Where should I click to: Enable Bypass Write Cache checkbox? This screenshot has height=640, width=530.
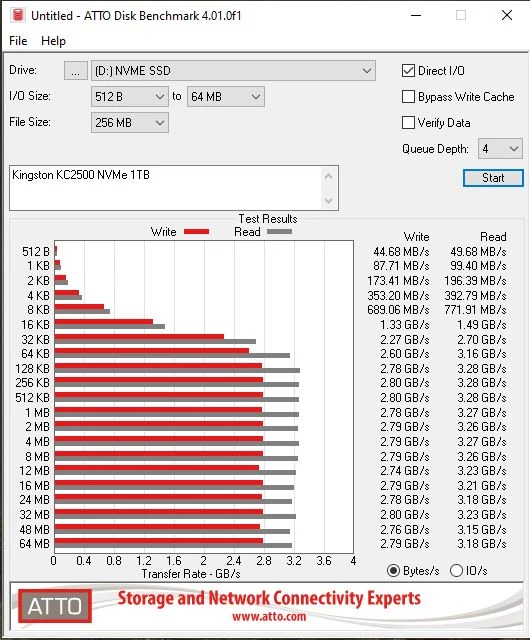point(408,97)
